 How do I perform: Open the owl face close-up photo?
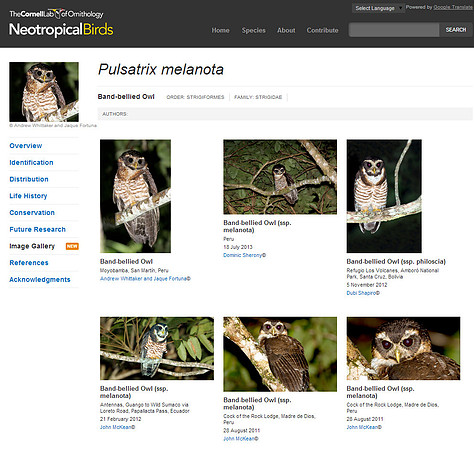403,348
